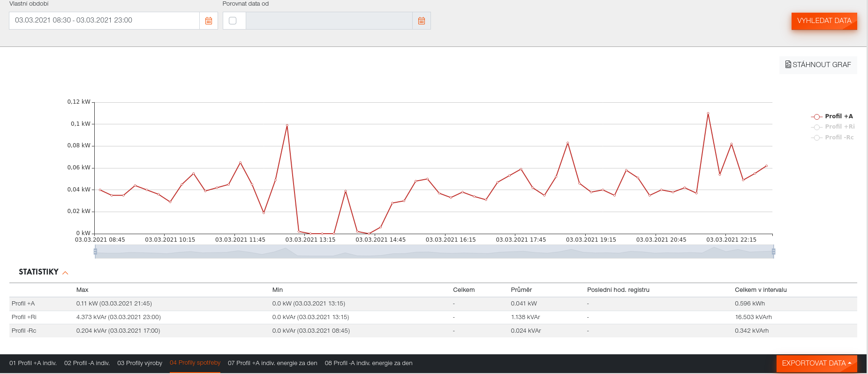Screen dimensions: 868x374
Task: Click right handle of chart range slider
Action: (773, 252)
